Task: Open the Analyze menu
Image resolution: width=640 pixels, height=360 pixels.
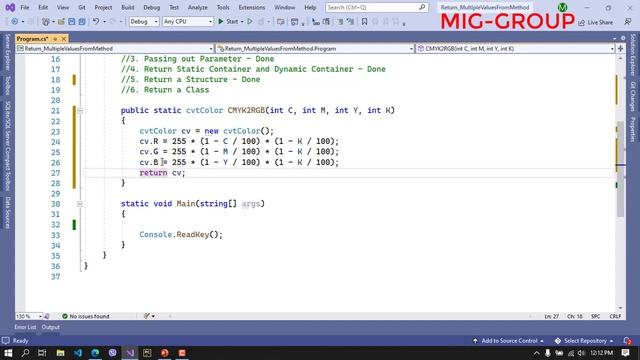Action: 198,7
